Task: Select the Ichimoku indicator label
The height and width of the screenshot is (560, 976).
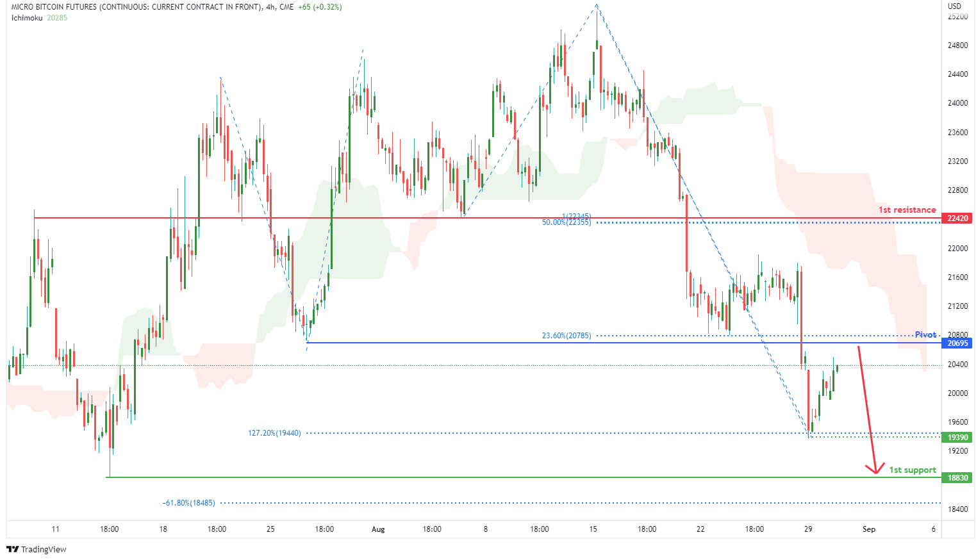Action: pyautogui.click(x=27, y=18)
